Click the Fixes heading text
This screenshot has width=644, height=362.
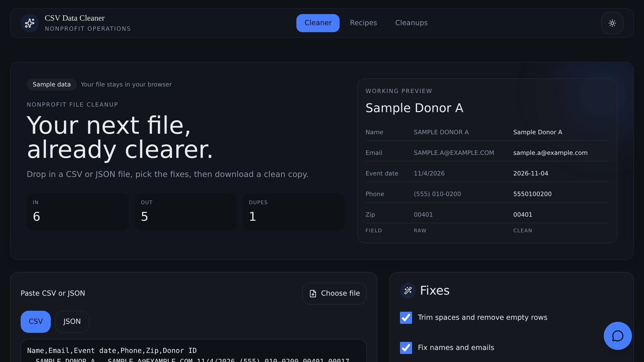pyautogui.click(x=435, y=291)
